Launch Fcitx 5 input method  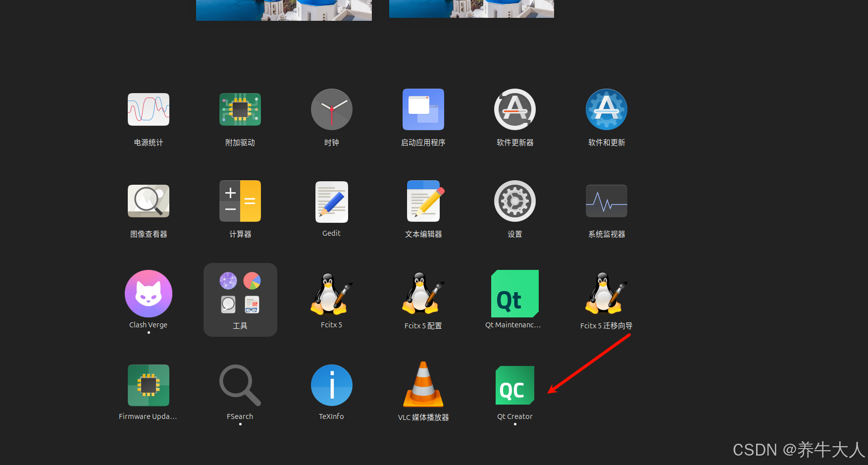click(332, 294)
